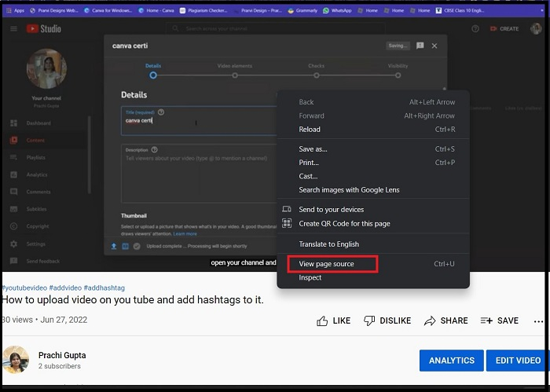Click the help question mark icon

click(475, 29)
